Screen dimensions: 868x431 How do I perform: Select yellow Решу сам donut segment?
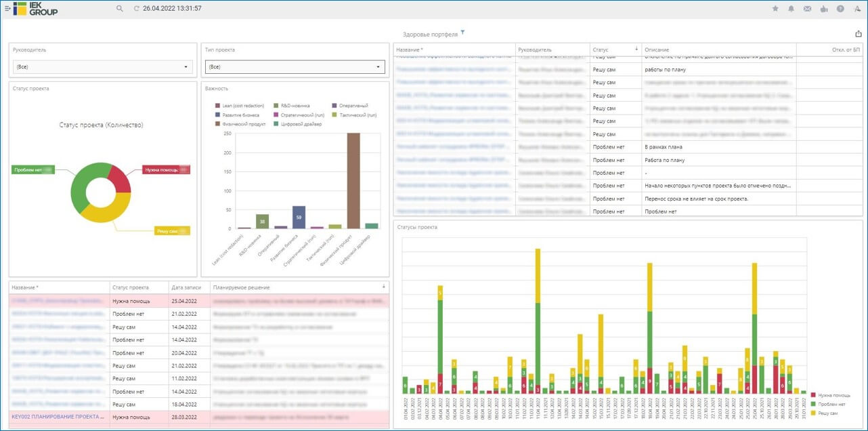pyautogui.click(x=112, y=212)
